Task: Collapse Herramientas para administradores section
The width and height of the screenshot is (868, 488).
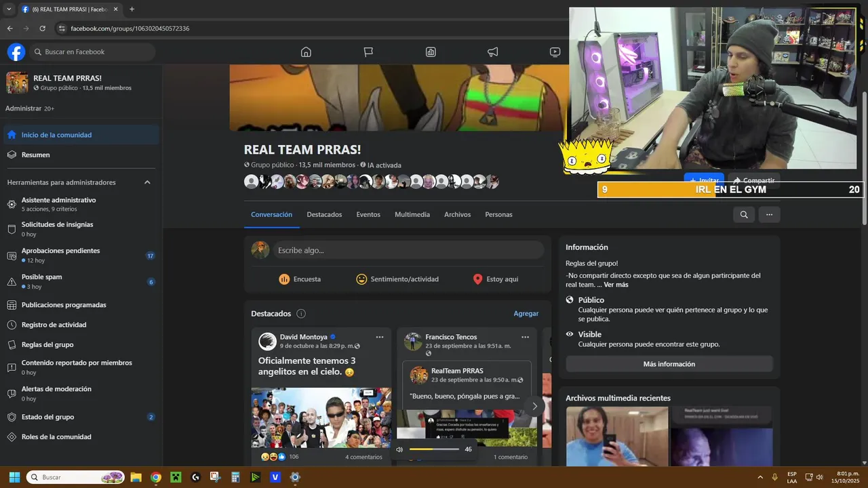Action: (147, 182)
